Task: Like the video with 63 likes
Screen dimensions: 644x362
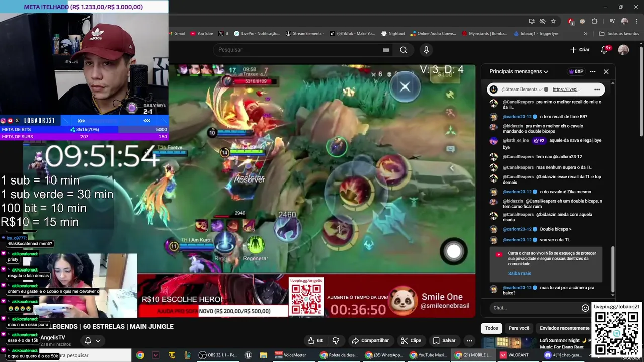Action: pos(315,340)
